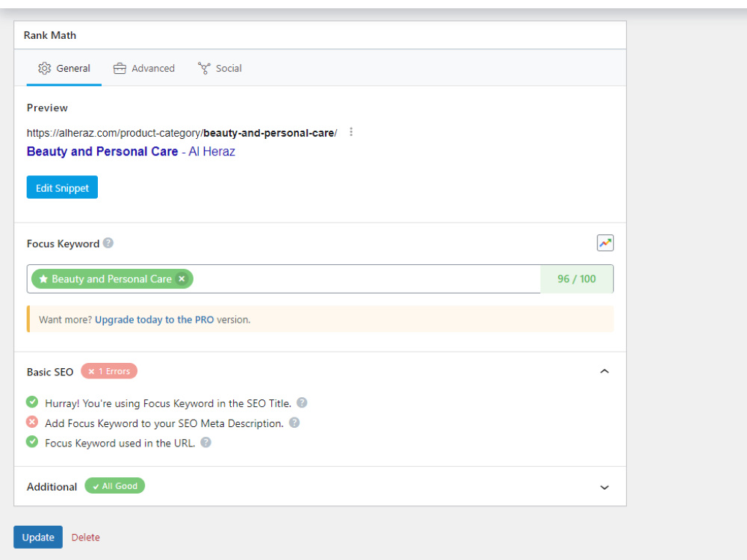
Task: Open the General tab
Action: pos(63,68)
